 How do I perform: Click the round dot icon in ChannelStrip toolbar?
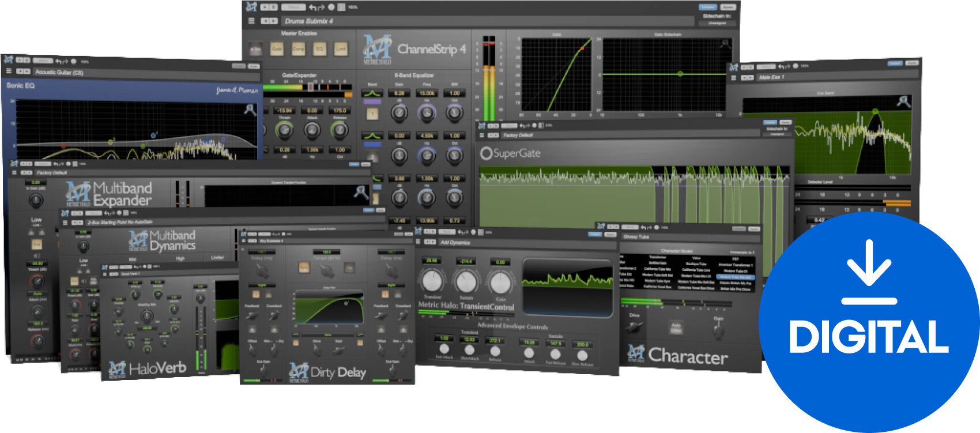pos(331,7)
